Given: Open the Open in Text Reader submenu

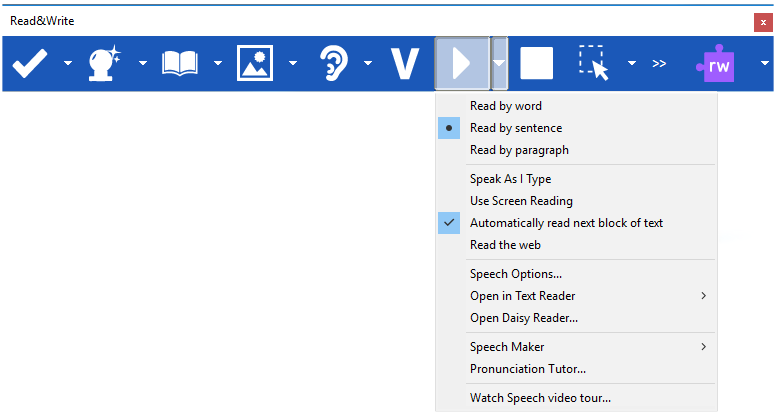Looking at the screenshot, I should [x=576, y=296].
